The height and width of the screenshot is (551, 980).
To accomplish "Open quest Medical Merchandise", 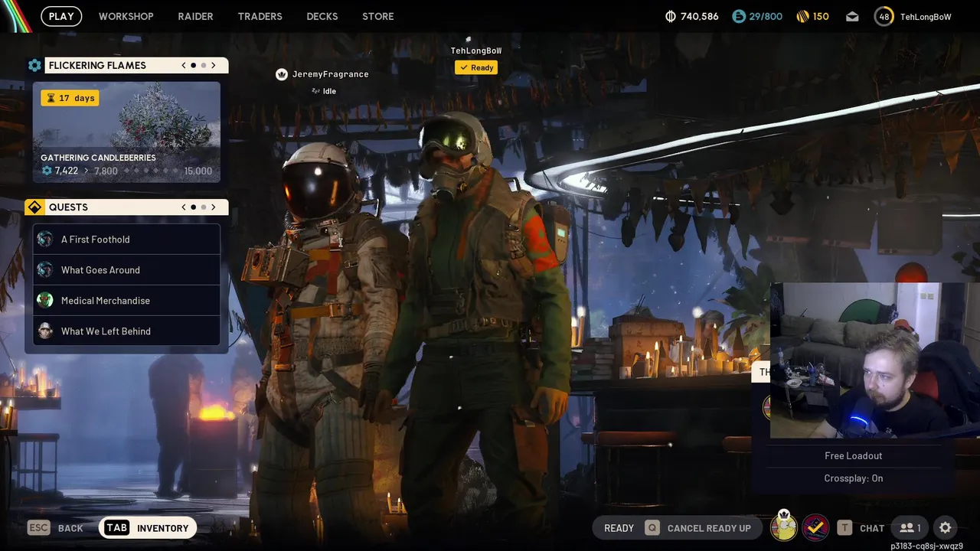I will pos(126,301).
